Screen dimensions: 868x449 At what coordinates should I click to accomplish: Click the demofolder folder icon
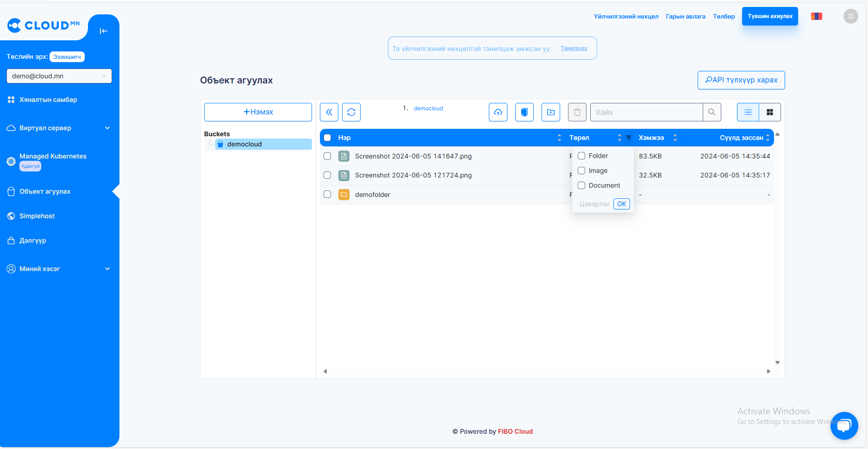coord(344,195)
